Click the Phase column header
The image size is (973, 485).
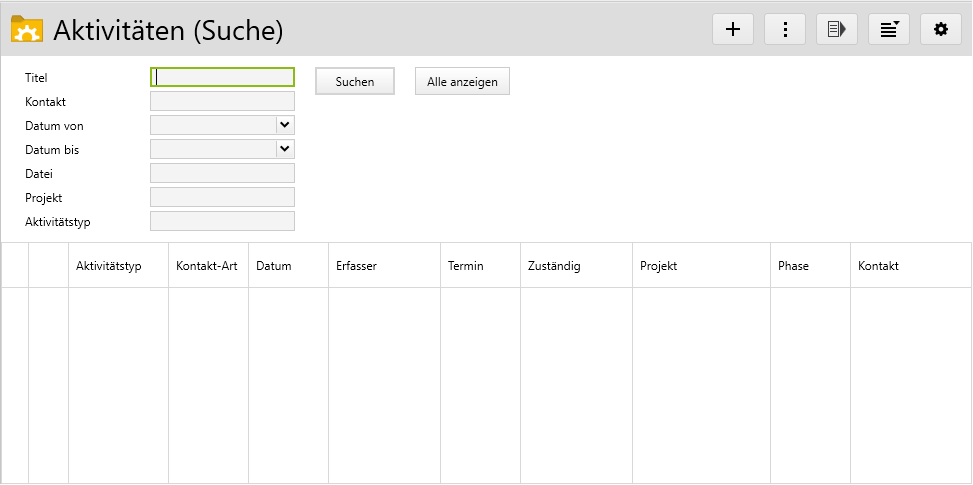793,266
